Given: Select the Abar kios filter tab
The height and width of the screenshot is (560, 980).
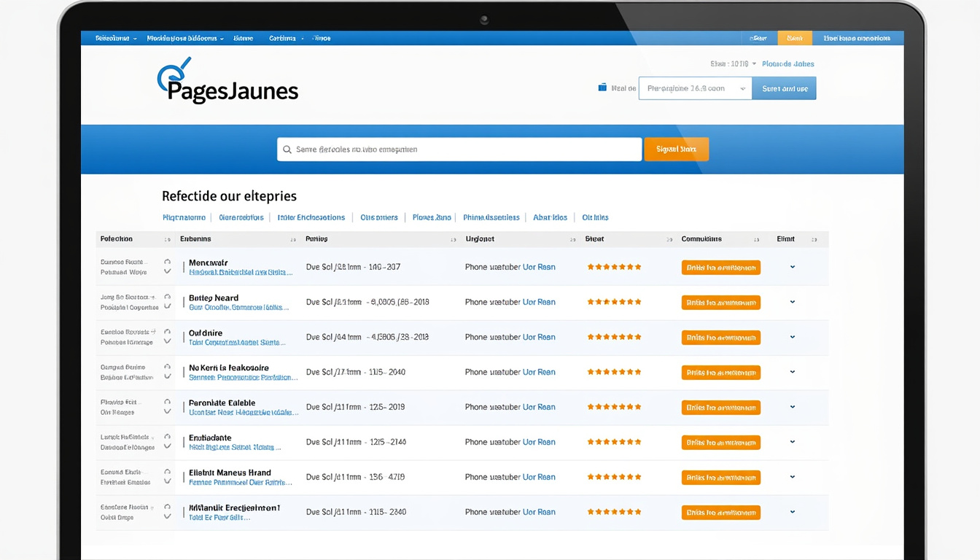Looking at the screenshot, I should coord(550,217).
